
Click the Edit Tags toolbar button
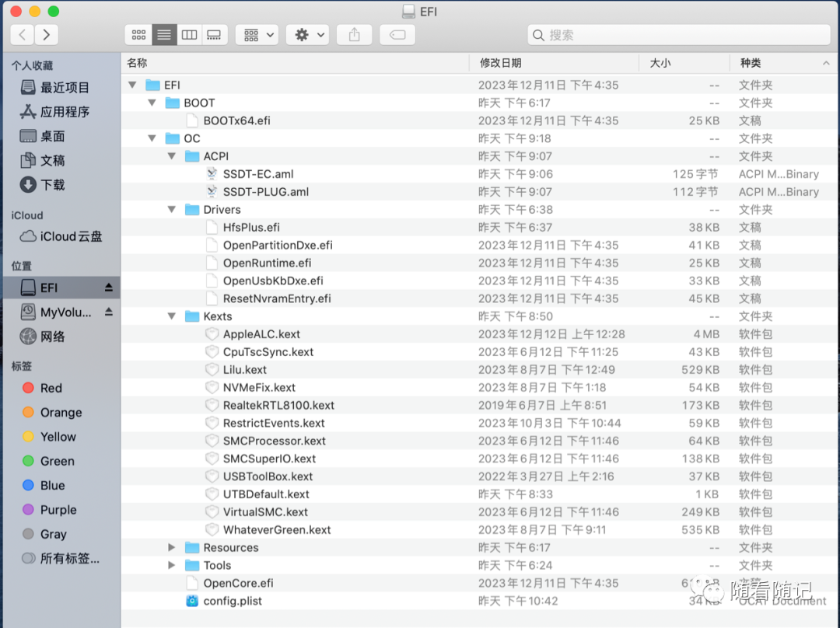click(x=397, y=35)
